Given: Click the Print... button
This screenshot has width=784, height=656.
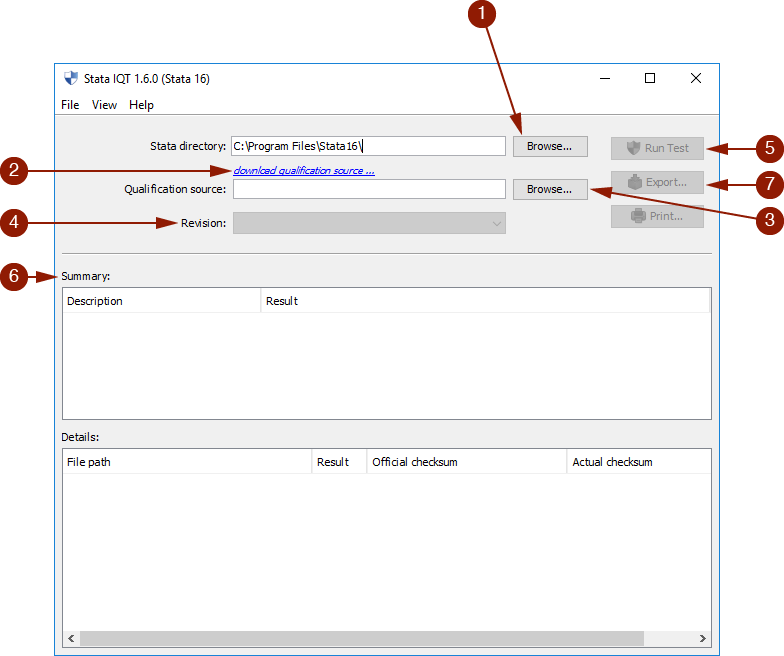Looking at the screenshot, I should coord(657,216).
